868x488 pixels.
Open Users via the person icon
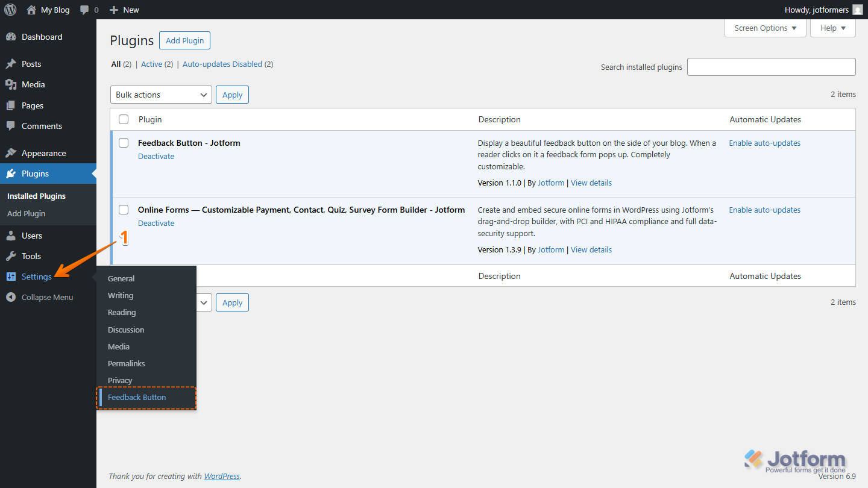13,235
